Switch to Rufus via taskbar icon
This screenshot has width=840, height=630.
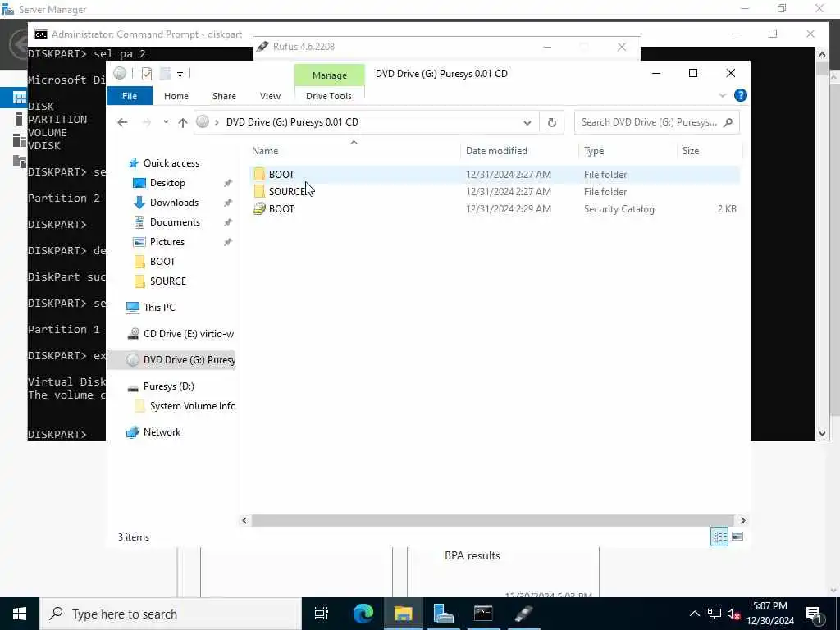[x=524, y=614]
